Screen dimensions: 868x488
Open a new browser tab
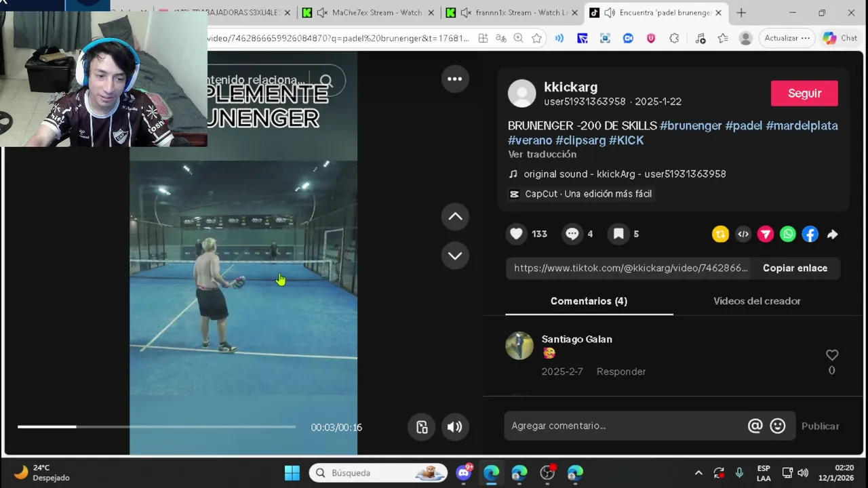tap(741, 13)
